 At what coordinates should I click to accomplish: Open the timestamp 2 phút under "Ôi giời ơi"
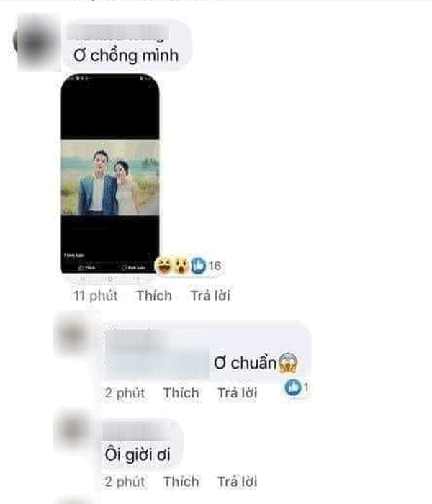pyautogui.click(x=125, y=482)
